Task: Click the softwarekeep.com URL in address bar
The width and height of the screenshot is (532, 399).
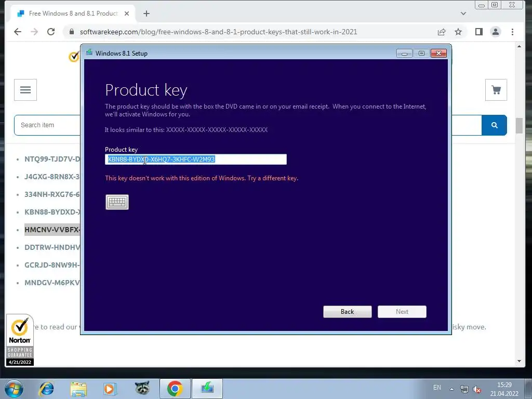Action: point(219,32)
